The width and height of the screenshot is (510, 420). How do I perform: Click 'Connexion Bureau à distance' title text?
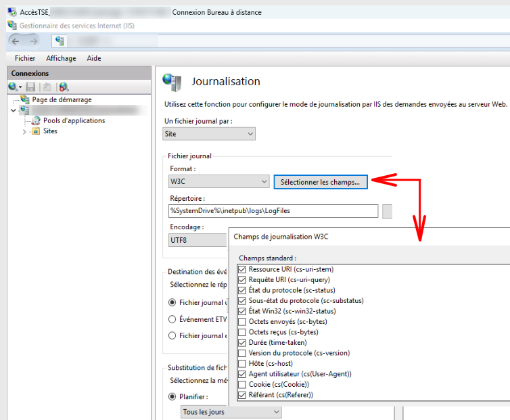coord(216,12)
